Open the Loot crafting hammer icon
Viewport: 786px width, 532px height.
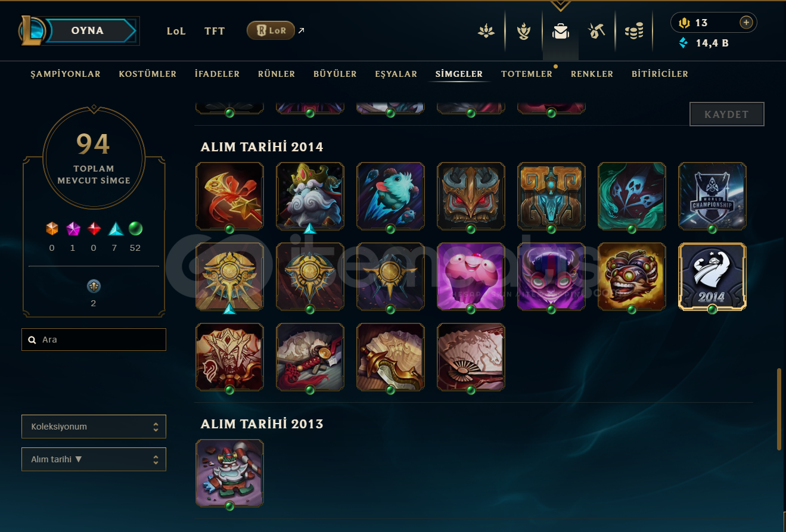[x=597, y=31]
